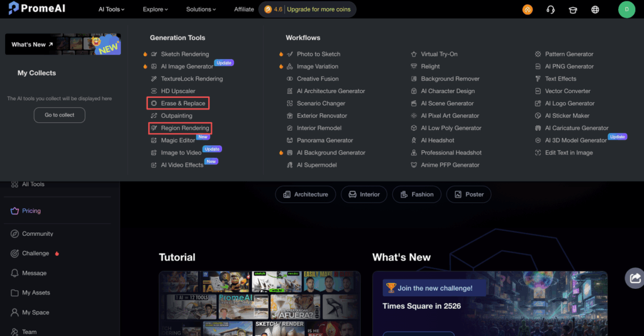644x336 pixels.
Task: Click the Pattern Generator icon
Action: tap(538, 54)
